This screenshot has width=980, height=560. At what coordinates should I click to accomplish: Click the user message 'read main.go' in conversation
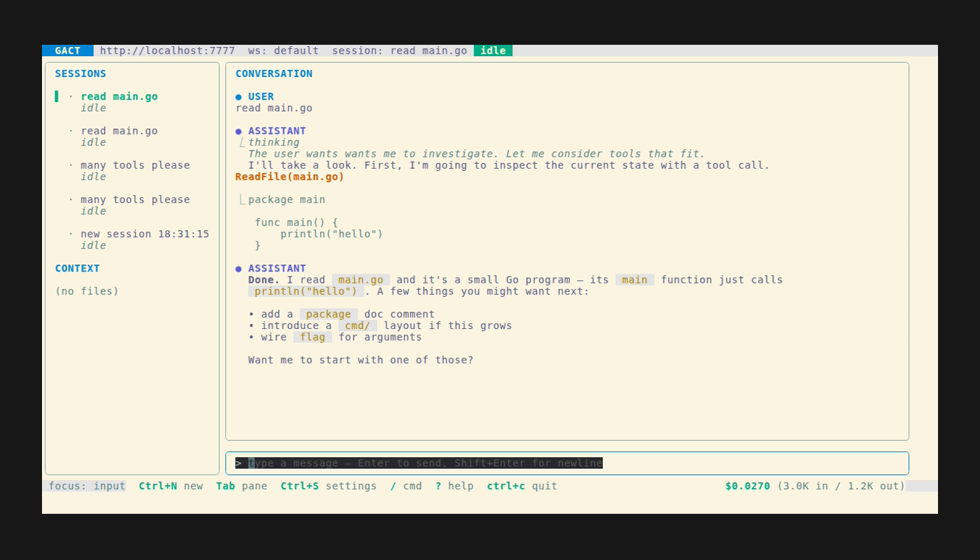(274, 108)
